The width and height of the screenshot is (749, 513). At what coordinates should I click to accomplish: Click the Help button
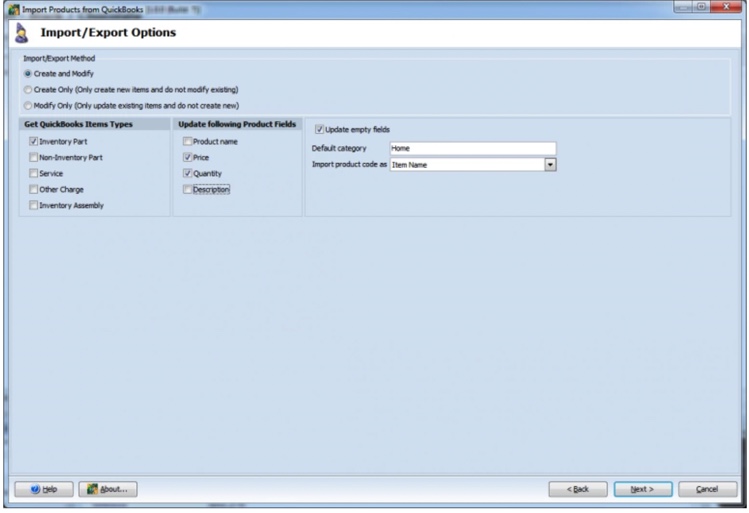coord(44,489)
